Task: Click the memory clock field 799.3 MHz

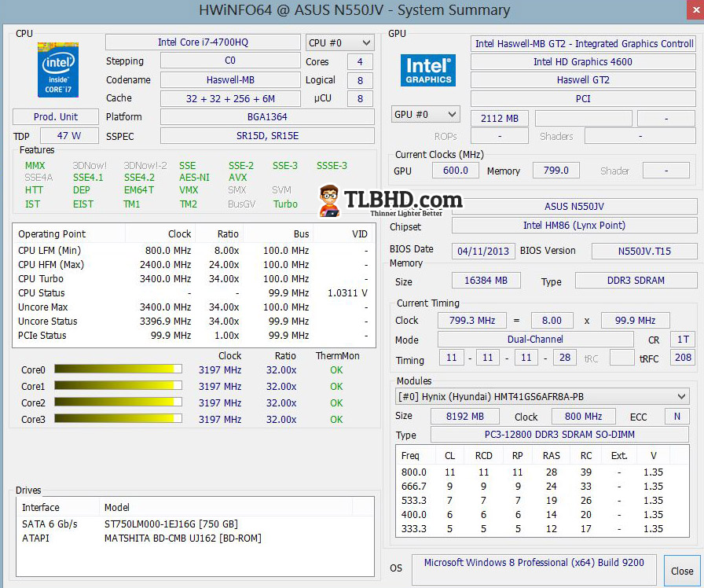Action: [x=472, y=320]
